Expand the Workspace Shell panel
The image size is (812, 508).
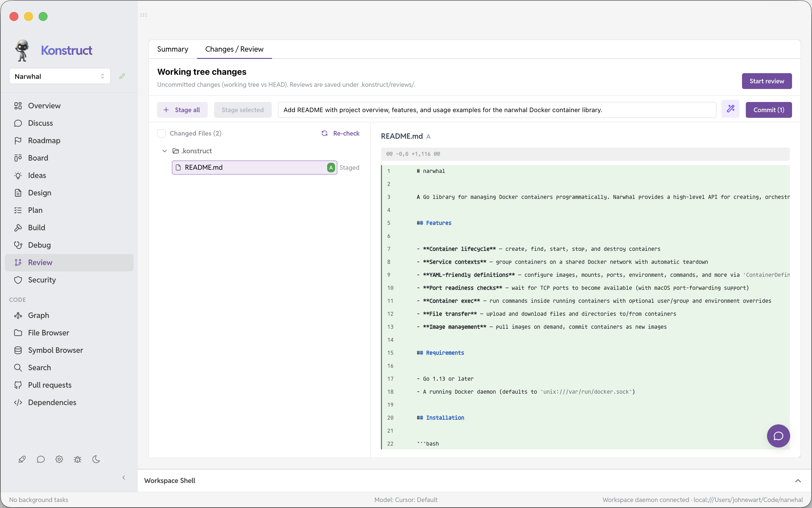point(798,481)
